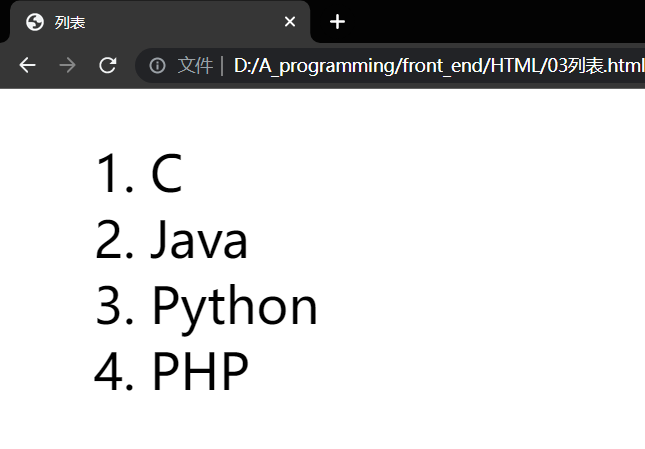The width and height of the screenshot is (645, 449).
Task: Click the 文件 label in address bar
Action: tap(195, 65)
